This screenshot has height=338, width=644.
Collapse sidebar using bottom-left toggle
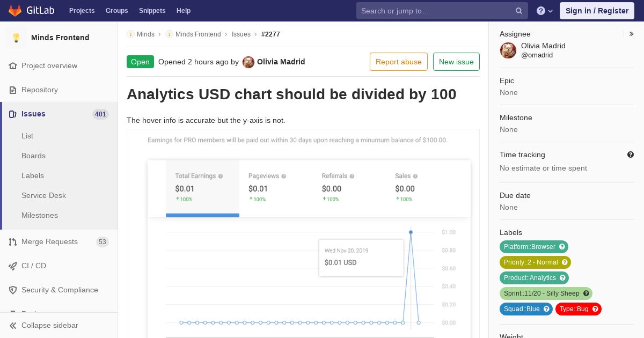pyautogui.click(x=13, y=325)
